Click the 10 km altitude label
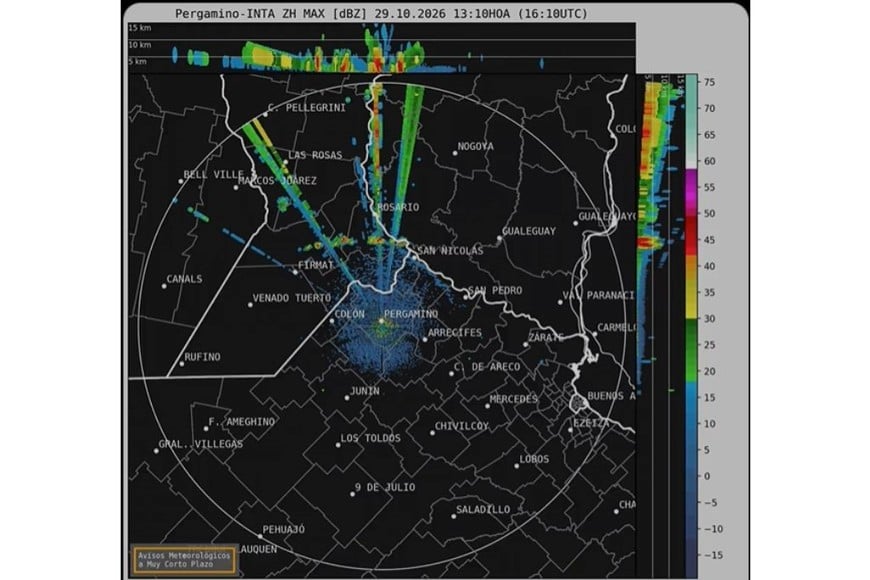 tap(139, 45)
